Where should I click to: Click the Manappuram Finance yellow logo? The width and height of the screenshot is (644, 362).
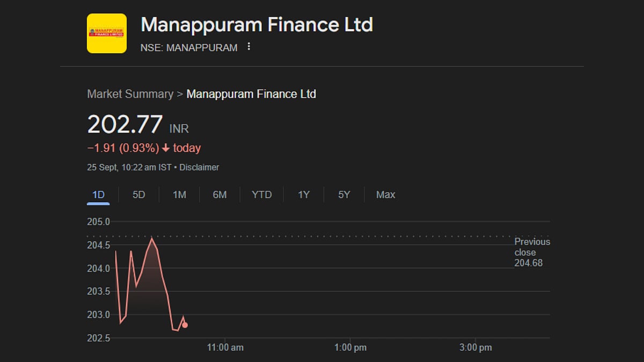[x=106, y=33]
